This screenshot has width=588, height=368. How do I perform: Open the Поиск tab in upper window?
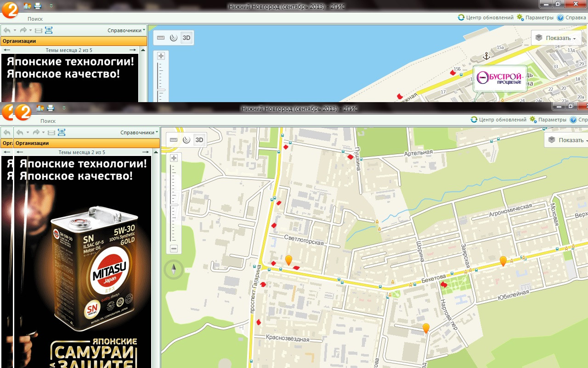pyautogui.click(x=35, y=19)
